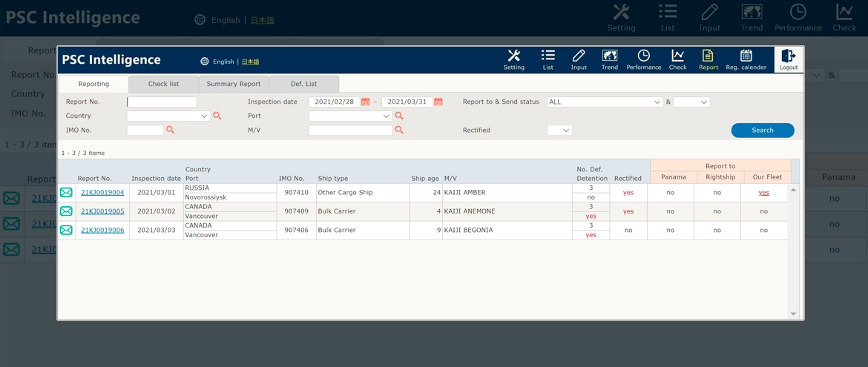The image size is (868, 367).
Task: Expand the Rectified dropdown
Action: 559,130
